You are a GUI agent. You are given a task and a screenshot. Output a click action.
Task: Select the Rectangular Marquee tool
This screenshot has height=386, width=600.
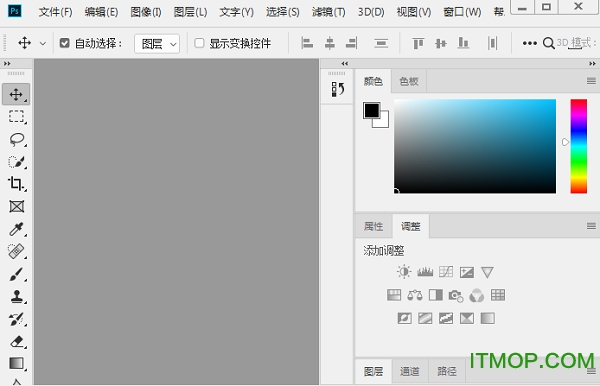tap(16, 116)
